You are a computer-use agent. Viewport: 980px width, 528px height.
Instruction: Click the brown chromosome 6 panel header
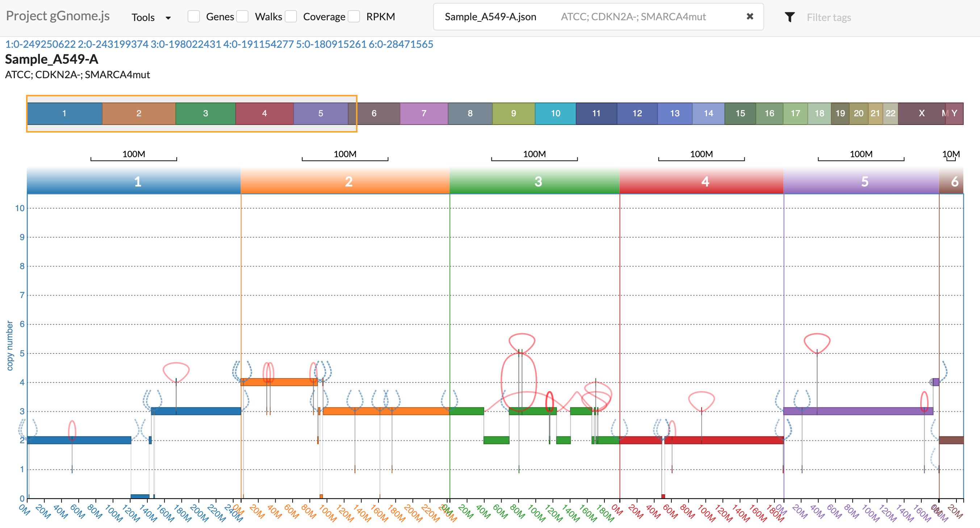pyautogui.click(x=951, y=181)
